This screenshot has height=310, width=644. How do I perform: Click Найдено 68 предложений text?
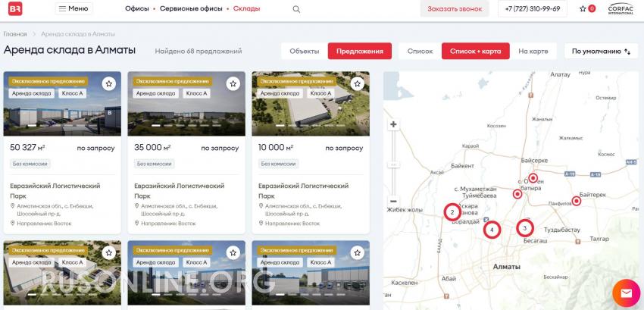click(199, 52)
